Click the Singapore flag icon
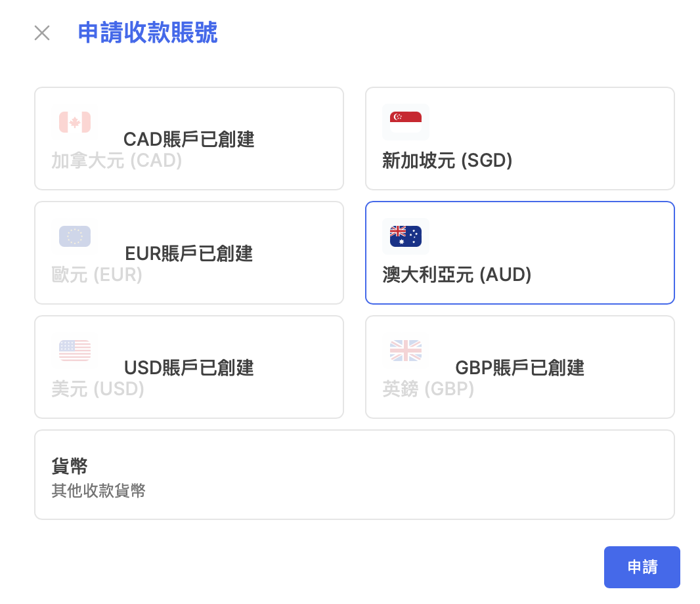This screenshot has width=700, height=604. 405,122
